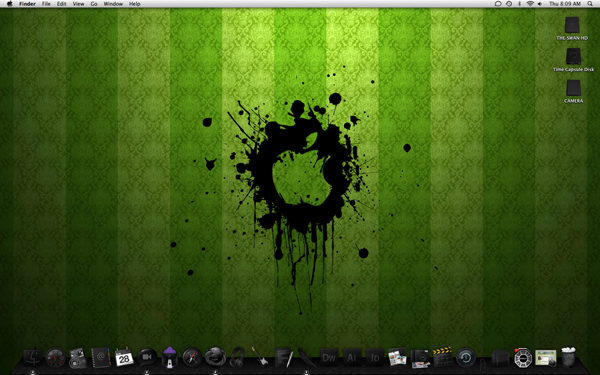Click the iChat status bubble in menu bar
The width and height of the screenshot is (600, 375).
498,4
